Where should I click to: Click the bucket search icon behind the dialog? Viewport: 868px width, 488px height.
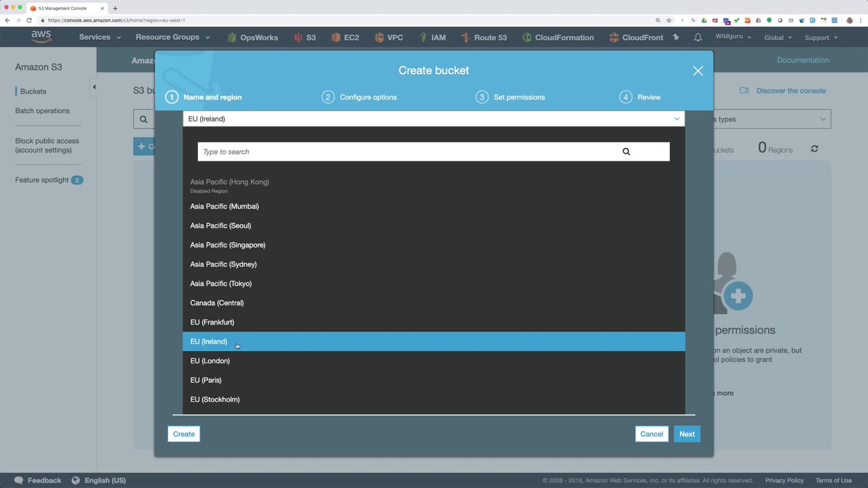click(x=143, y=119)
